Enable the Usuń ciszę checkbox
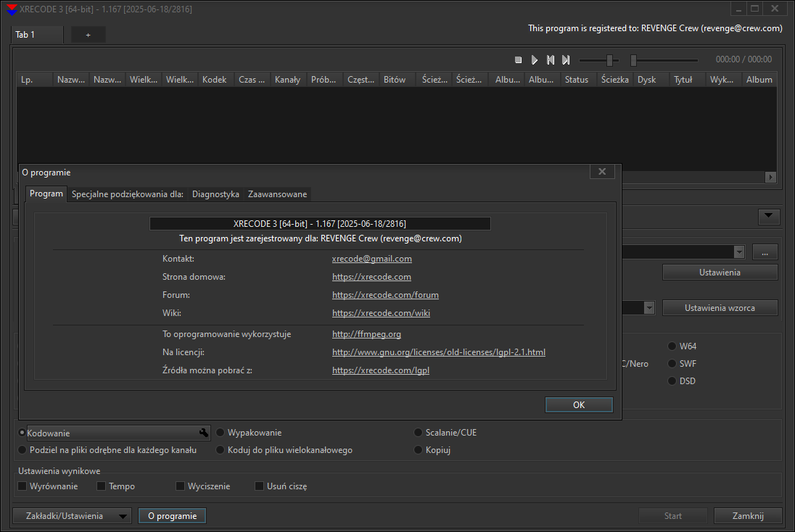 (x=259, y=486)
